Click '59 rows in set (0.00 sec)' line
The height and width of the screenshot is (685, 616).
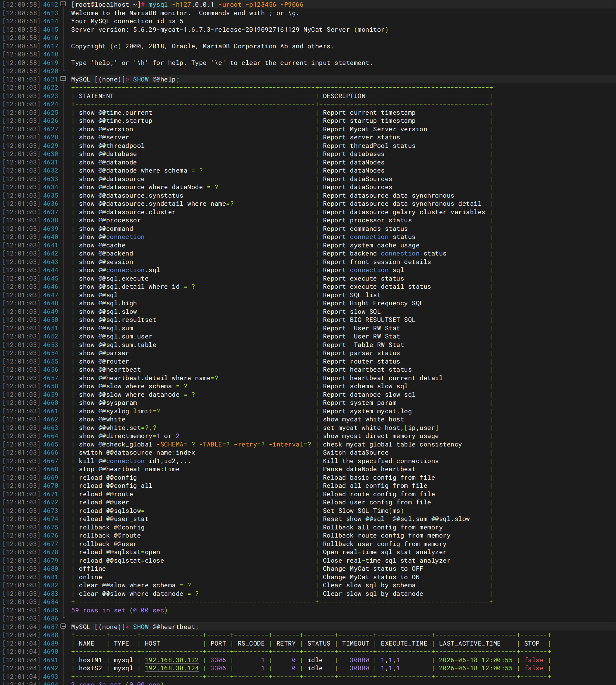pos(119,610)
